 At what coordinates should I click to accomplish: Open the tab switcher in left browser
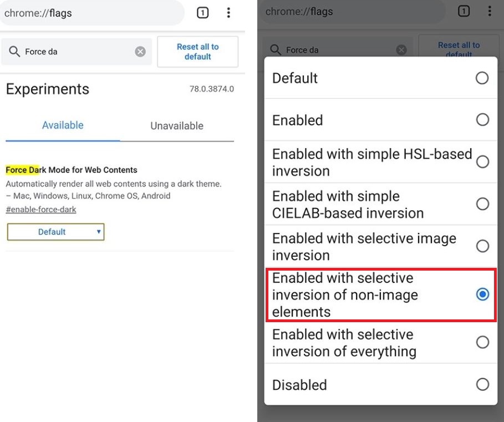(x=202, y=13)
